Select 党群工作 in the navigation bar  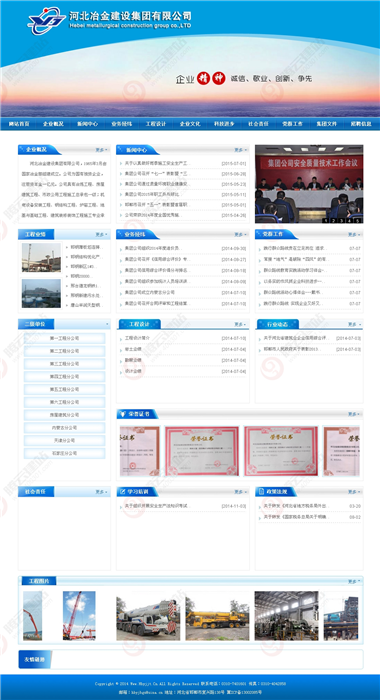(292, 124)
